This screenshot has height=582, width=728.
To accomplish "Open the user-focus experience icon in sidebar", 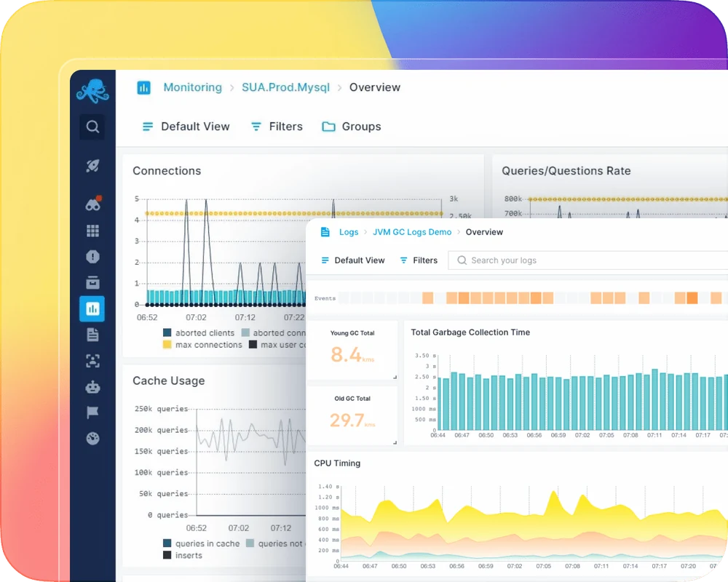I will click(93, 361).
